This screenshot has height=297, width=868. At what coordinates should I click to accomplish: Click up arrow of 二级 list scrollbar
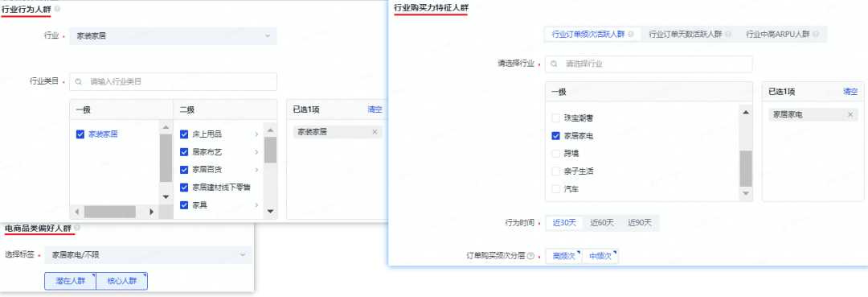point(270,130)
